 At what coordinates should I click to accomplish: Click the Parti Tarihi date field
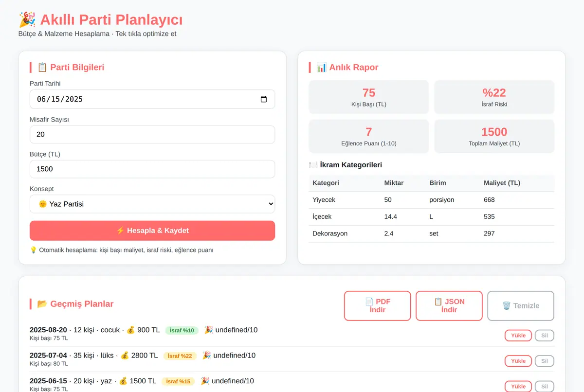(152, 99)
